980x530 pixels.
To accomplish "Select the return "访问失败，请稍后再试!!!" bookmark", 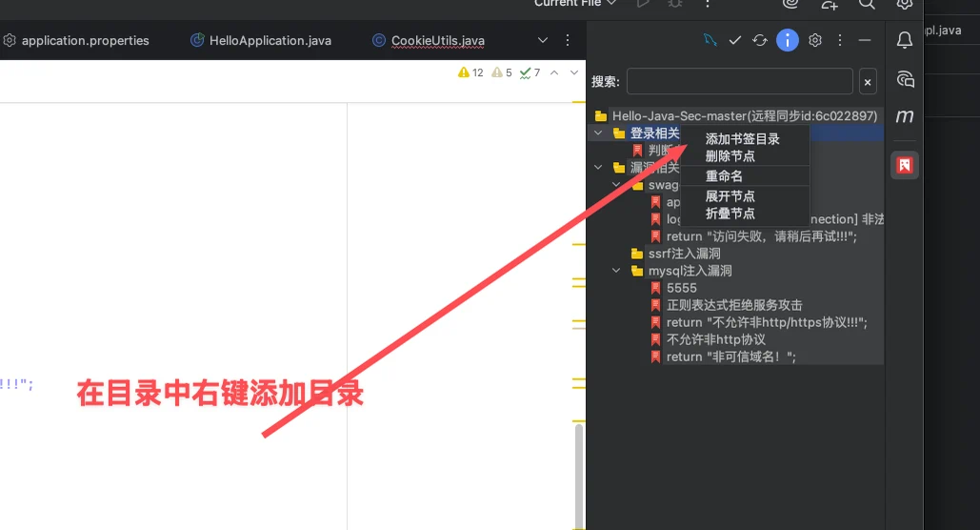I will click(x=753, y=236).
